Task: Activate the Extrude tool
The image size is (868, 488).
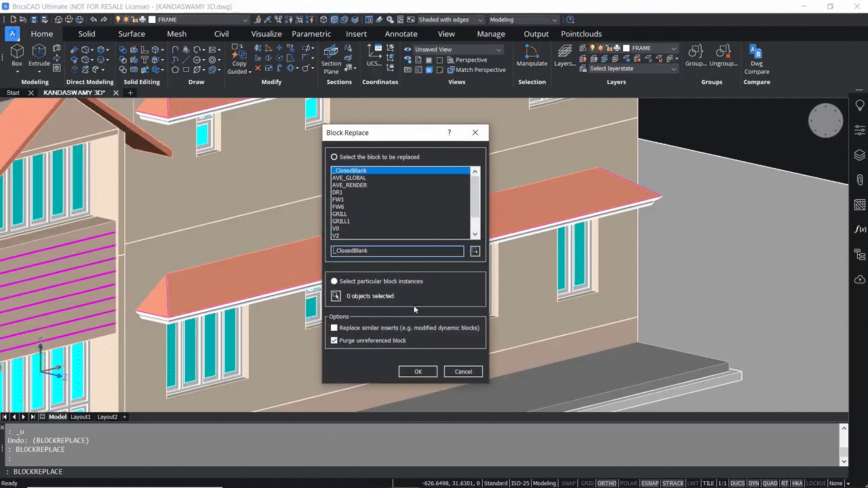Action: click(x=39, y=56)
